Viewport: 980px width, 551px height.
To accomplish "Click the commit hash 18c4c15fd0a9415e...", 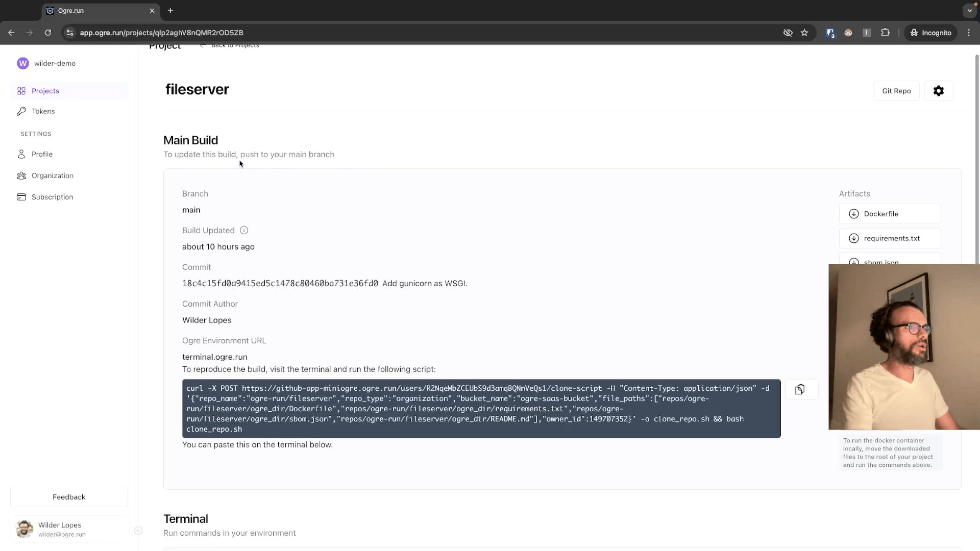I will tap(280, 283).
